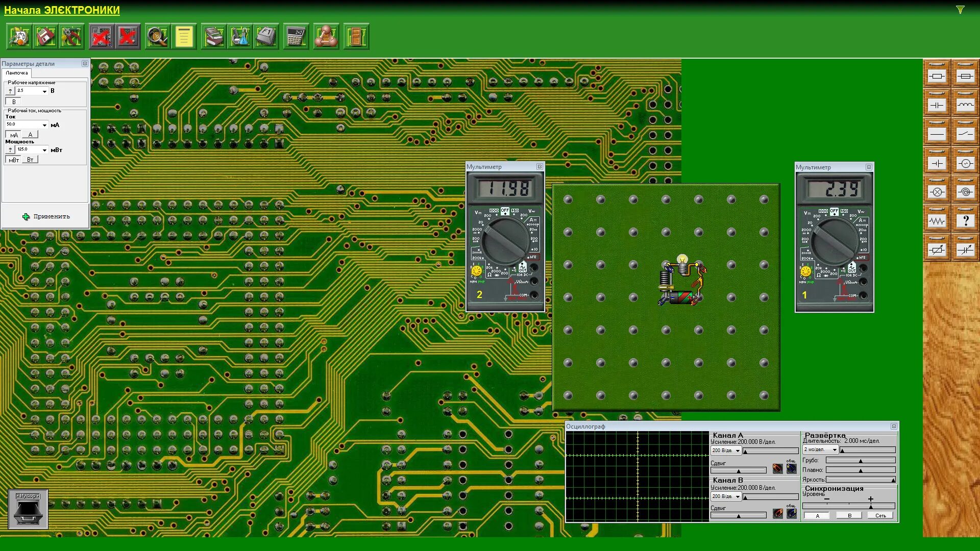The width and height of the screenshot is (980, 551).
Task: Open the magnifier inspect tool
Action: coord(157,37)
